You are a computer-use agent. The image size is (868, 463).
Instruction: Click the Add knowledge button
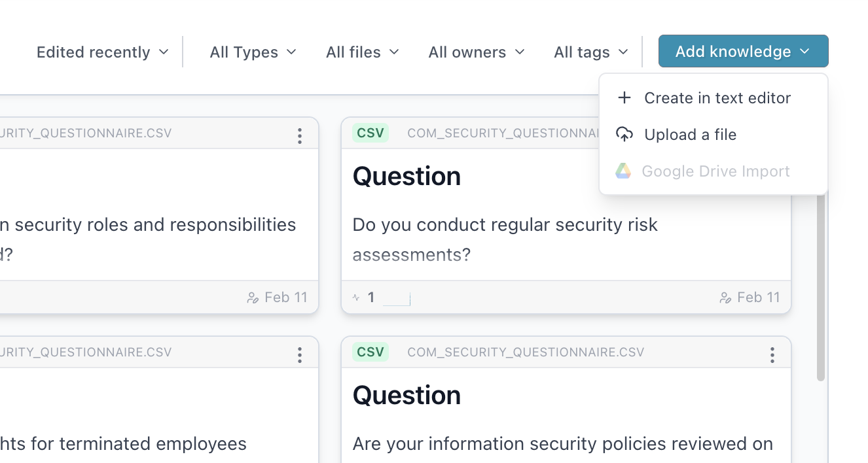coord(731,50)
